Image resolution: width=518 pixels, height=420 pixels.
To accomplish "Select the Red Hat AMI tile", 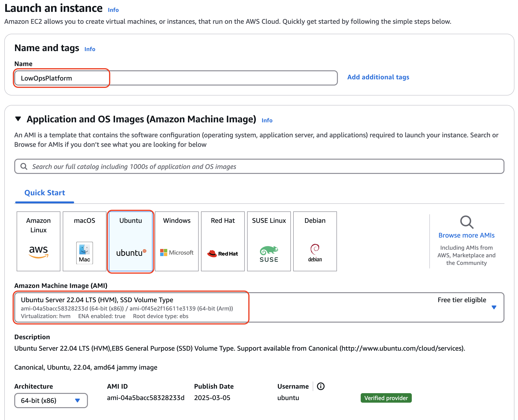I will point(223,241).
